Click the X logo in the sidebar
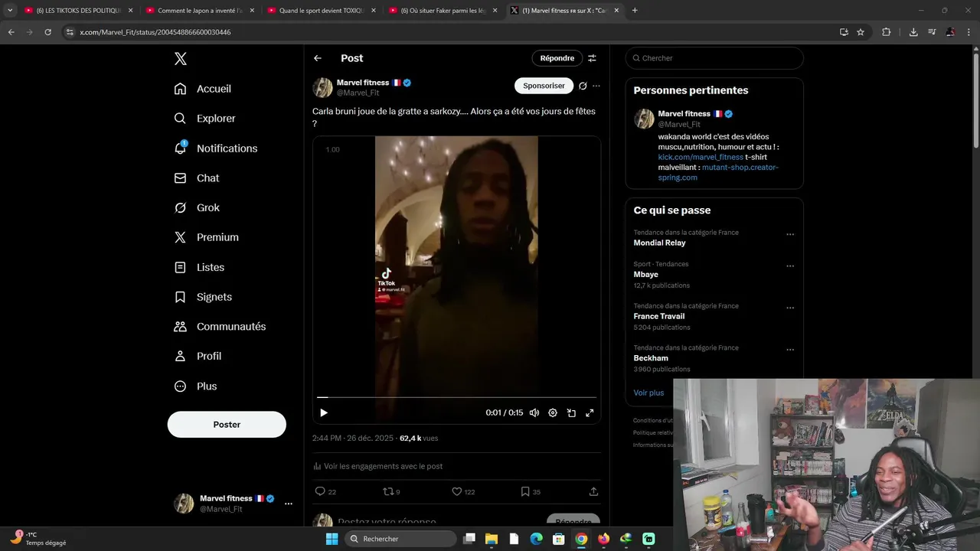980x551 pixels. click(x=180, y=59)
